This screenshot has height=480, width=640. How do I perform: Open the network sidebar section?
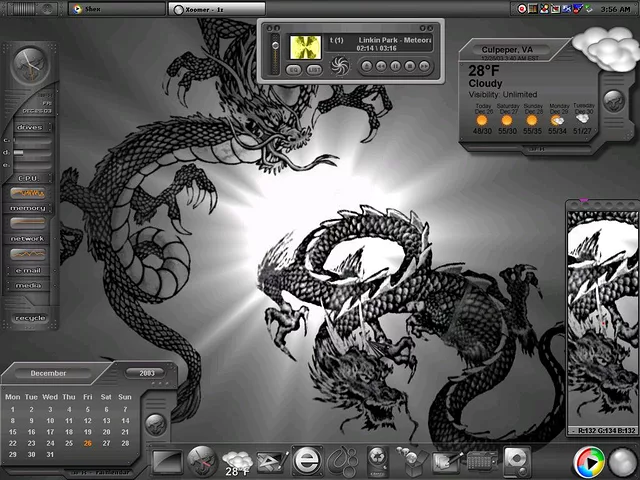pyautogui.click(x=27, y=239)
